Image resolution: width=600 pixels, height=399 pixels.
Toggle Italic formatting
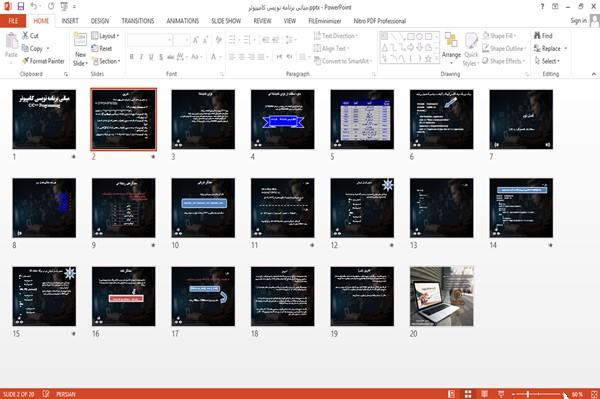coord(141,57)
